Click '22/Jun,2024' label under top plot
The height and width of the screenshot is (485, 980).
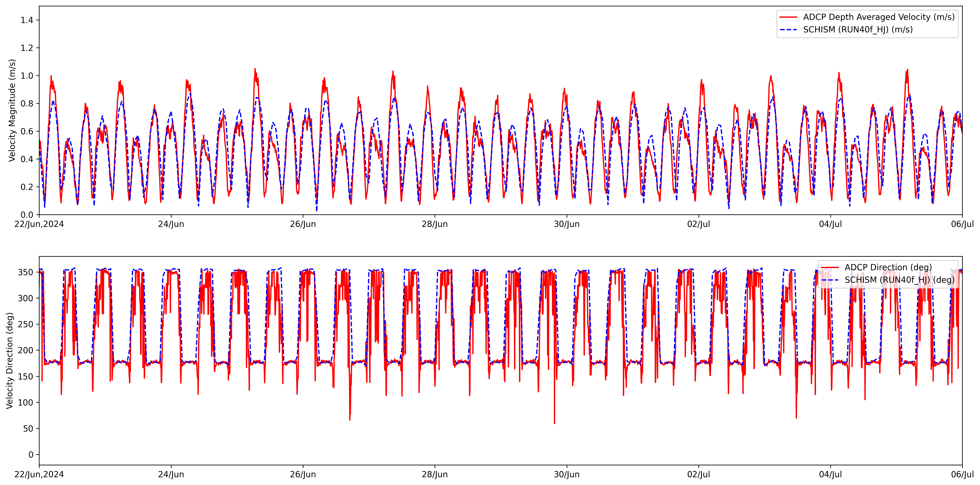pos(39,224)
